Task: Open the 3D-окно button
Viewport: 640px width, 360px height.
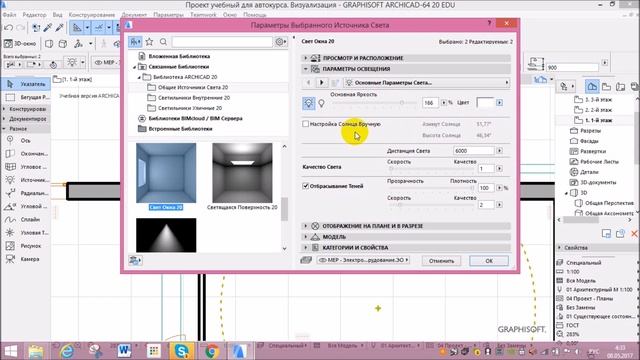Action: (20, 43)
